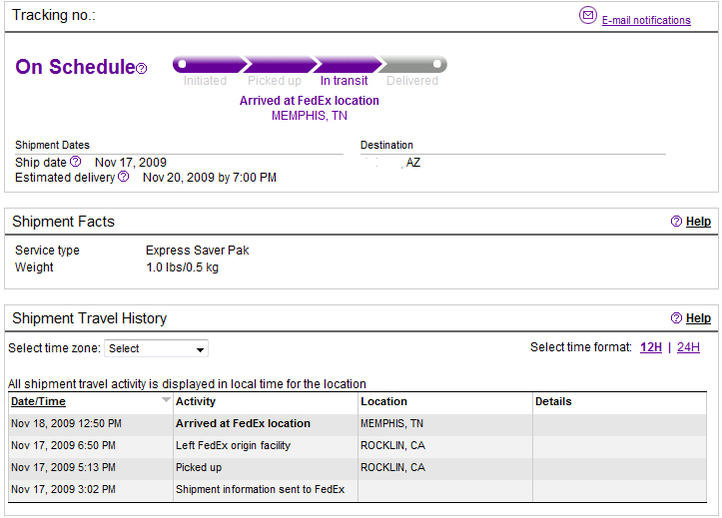Click the Initiated progress step
Viewport: 722px width, 518px height.
tap(205, 81)
